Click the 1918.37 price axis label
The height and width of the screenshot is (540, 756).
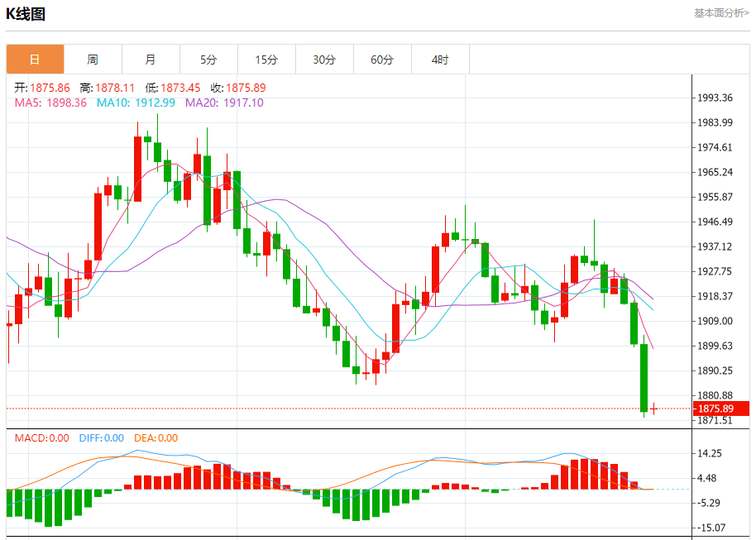715,296
